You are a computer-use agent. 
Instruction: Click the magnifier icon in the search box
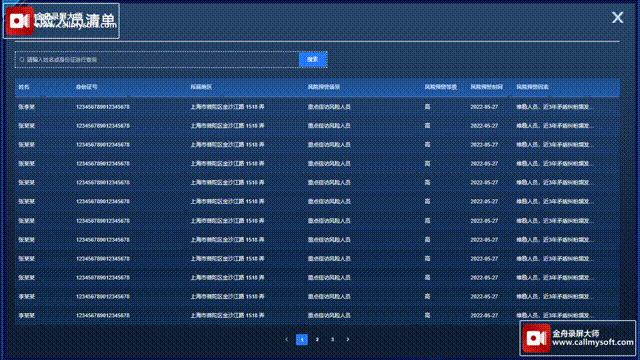22,60
